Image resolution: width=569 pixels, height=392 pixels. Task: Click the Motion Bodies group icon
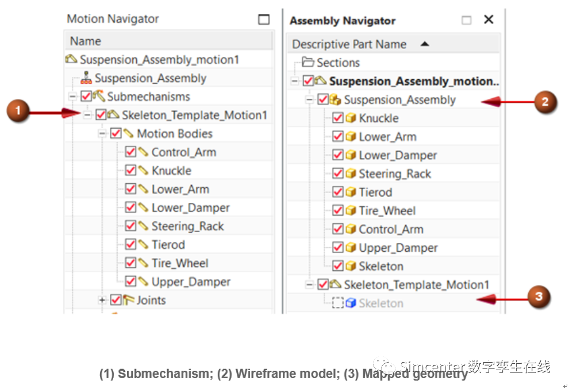(x=129, y=134)
